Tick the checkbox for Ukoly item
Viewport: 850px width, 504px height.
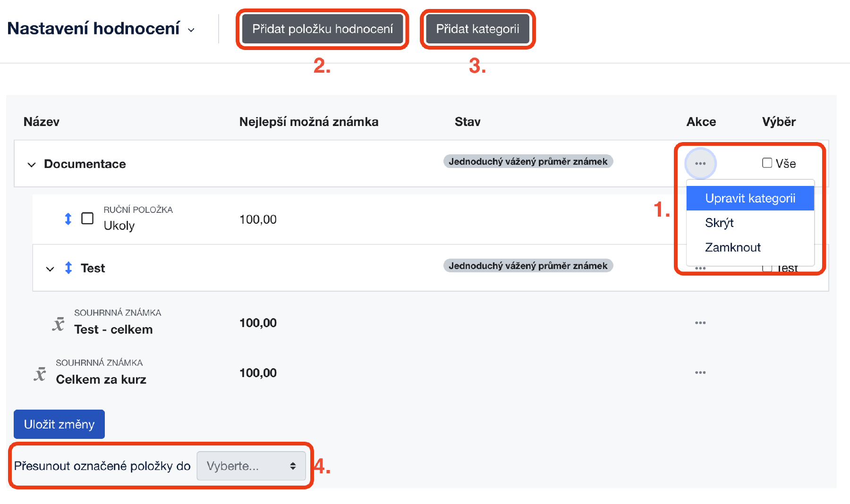[87, 218]
